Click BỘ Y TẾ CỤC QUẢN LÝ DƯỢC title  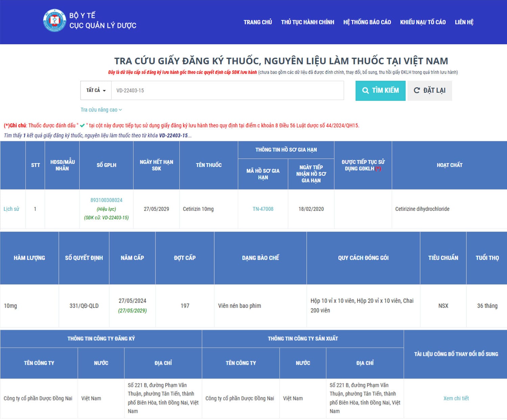click(x=103, y=20)
